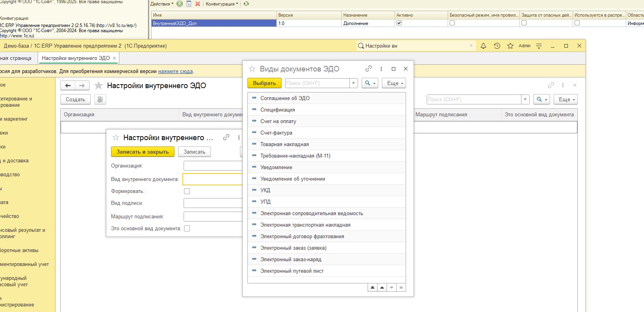Click the Маршрут подписания input field
The image size is (644, 312).
coord(213,217)
